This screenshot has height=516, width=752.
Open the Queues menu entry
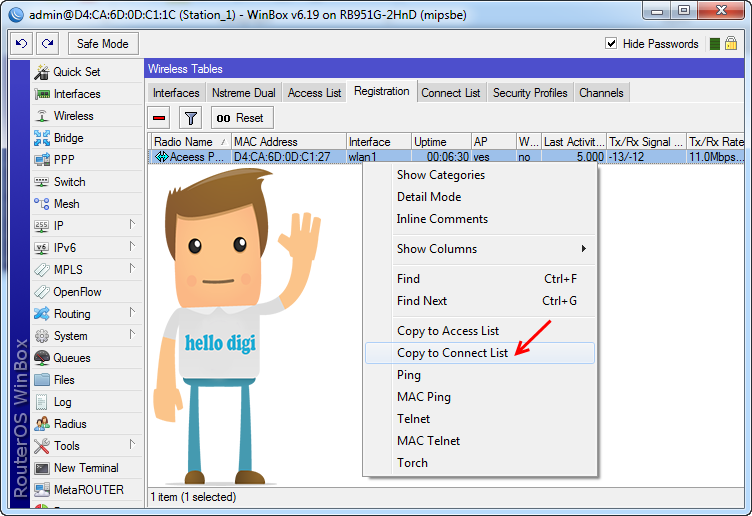[x=88, y=358]
